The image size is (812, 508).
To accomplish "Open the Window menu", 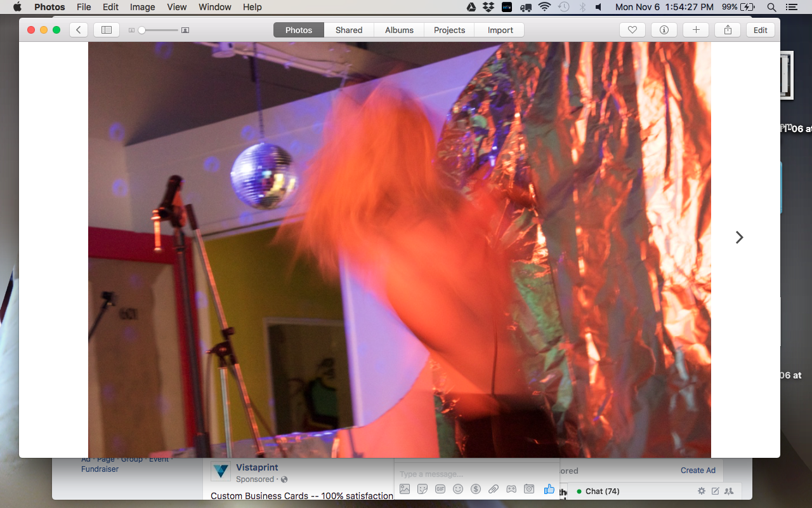I will (x=215, y=7).
